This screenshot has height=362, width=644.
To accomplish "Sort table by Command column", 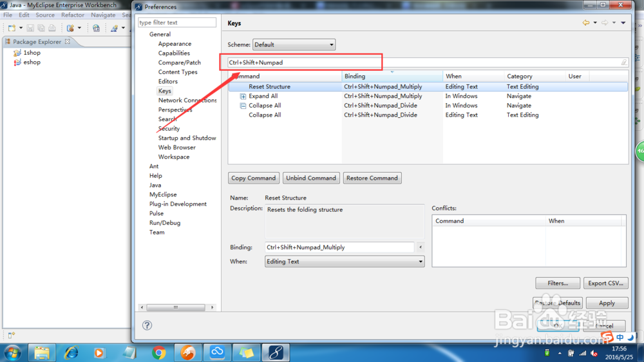I will [x=285, y=76].
